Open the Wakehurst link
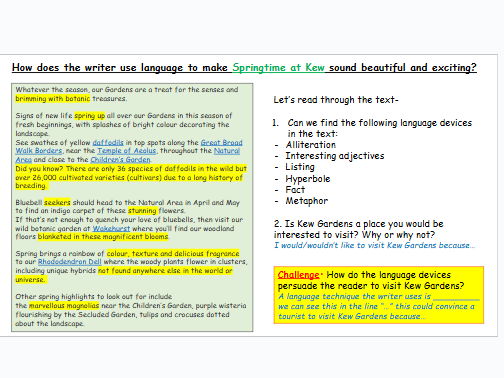The width and height of the screenshot is (504, 378). (111, 229)
